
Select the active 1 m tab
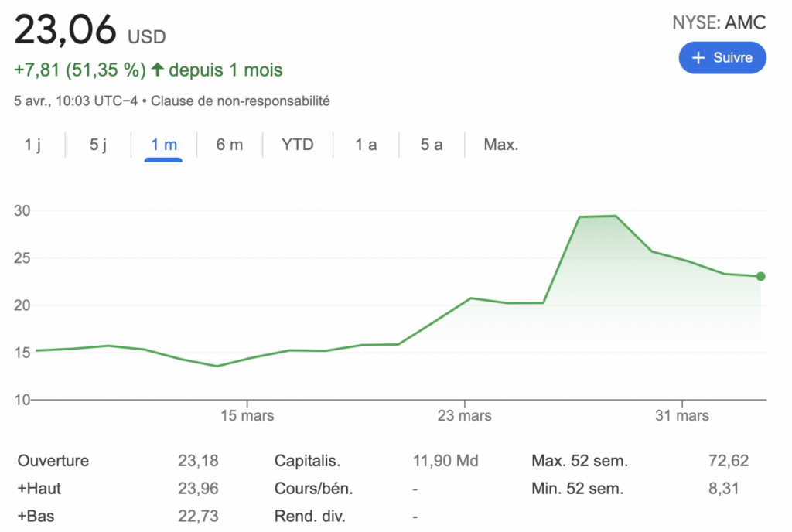[x=164, y=145]
